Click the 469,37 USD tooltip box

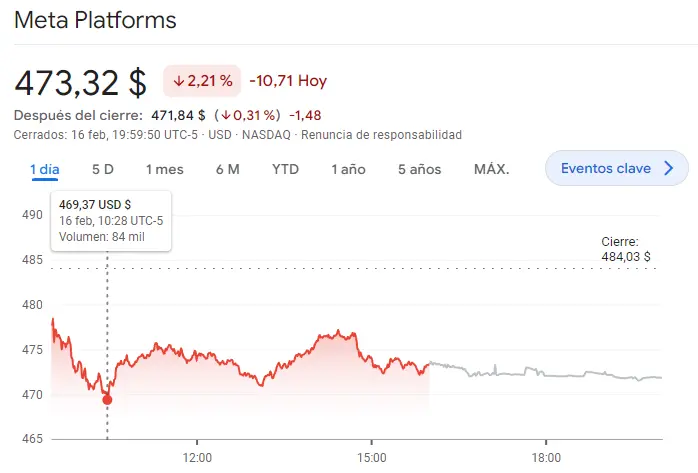click(111, 220)
